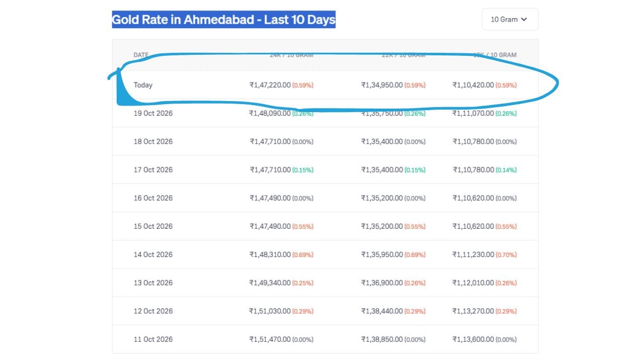Click 16 Oct 24K price ₹1,47,490.00
Image resolution: width=644 pixels, height=362 pixels.
(x=270, y=198)
